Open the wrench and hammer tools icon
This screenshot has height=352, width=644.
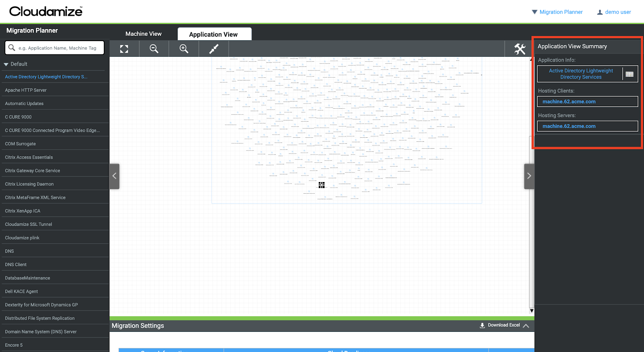click(520, 49)
